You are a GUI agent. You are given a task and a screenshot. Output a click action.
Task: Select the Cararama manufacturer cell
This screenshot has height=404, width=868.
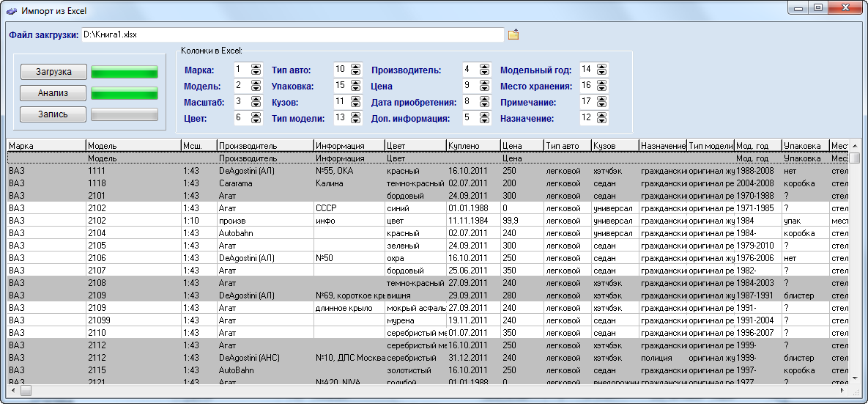coord(265,183)
